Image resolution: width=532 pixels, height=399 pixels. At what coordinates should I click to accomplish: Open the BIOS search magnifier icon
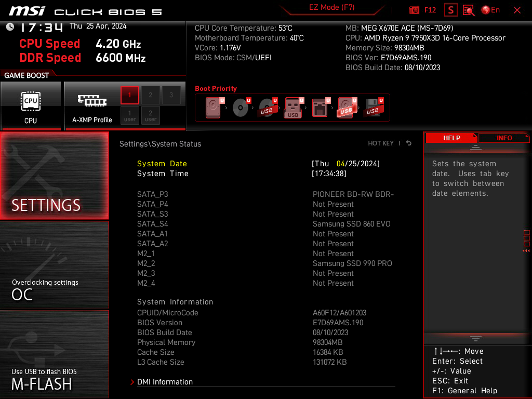coord(469,10)
